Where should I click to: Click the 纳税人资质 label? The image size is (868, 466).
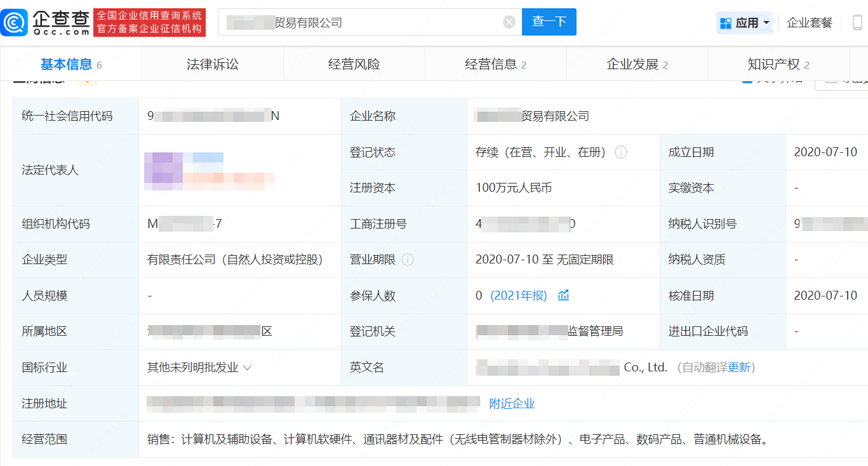(697, 260)
